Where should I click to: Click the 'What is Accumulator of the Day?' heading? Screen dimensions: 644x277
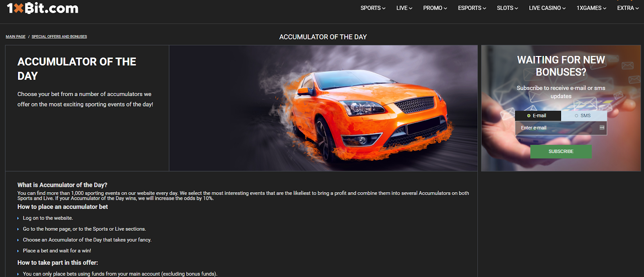(62, 185)
